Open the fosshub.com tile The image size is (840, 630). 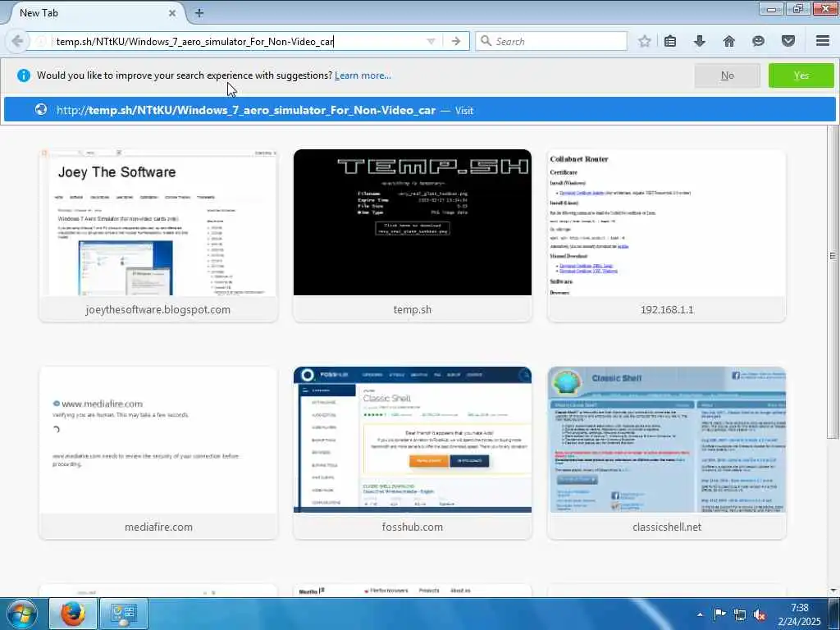click(413, 453)
